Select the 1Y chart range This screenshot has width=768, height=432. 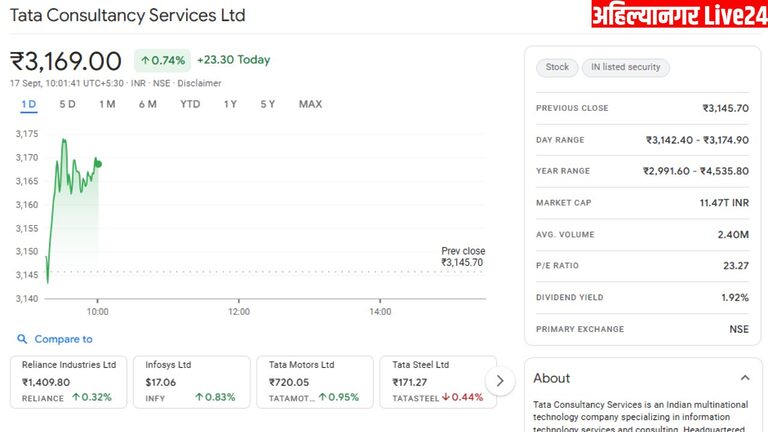(230, 104)
